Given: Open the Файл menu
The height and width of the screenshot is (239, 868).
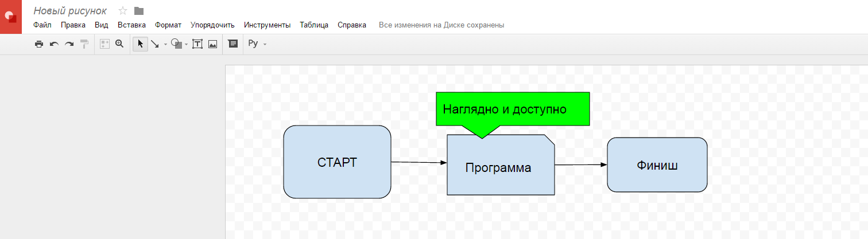Looking at the screenshot, I should tap(42, 25).
